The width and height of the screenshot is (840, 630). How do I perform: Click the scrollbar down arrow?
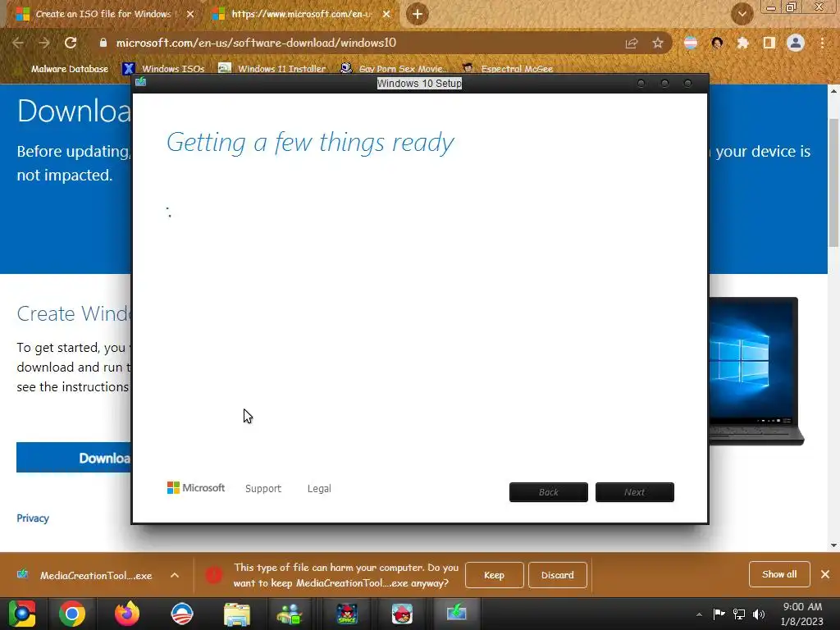833,546
